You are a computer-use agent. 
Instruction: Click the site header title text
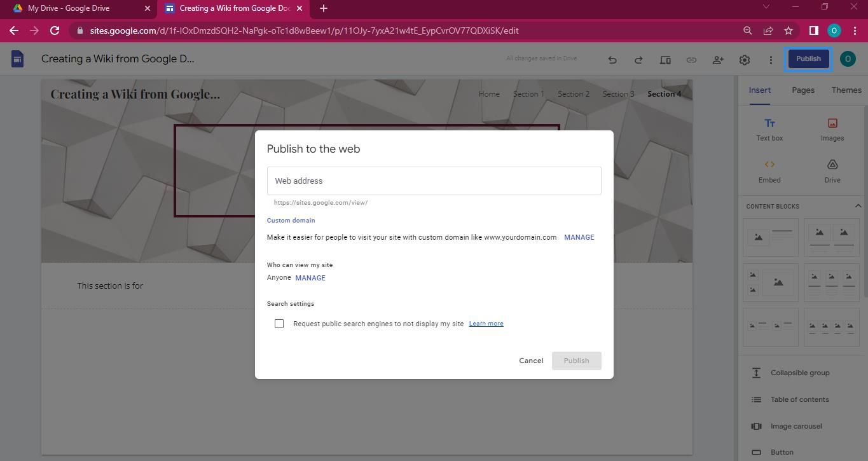135,94
